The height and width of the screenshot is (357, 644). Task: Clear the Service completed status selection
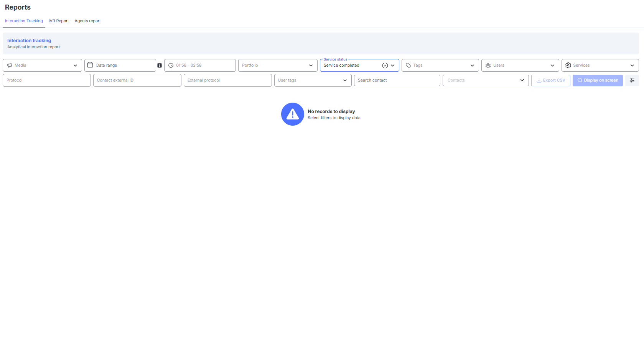point(385,66)
